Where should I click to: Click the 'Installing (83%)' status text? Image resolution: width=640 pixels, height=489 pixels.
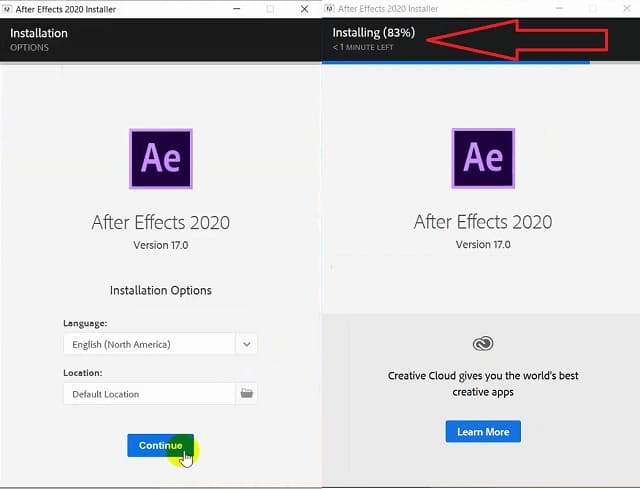pos(373,32)
